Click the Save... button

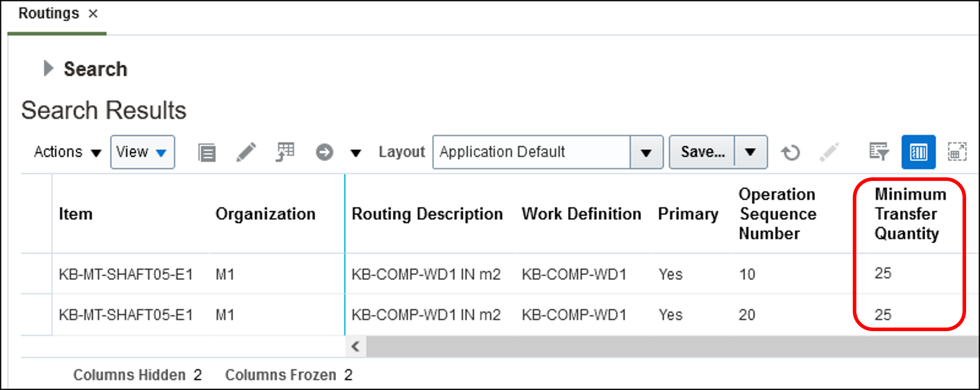(702, 152)
